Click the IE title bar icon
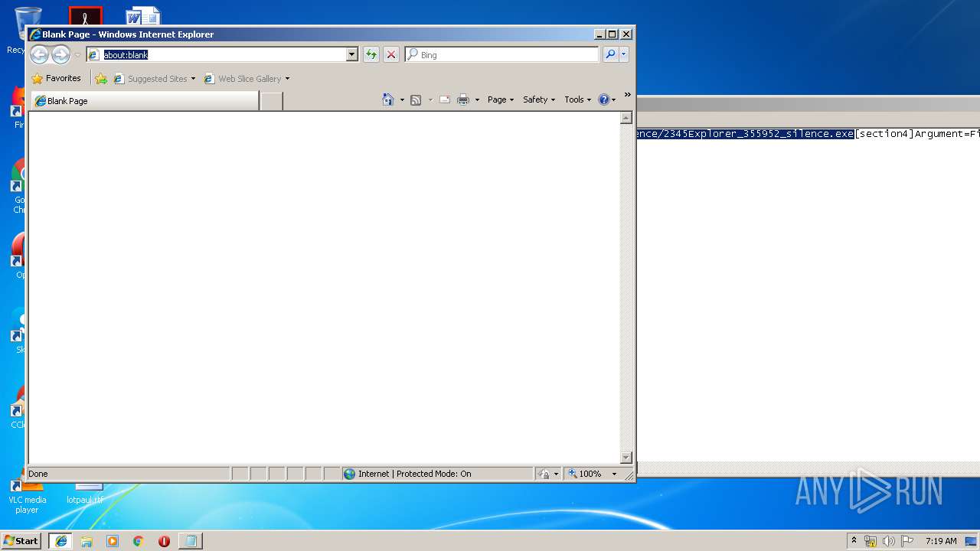 click(x=35, y=34)
